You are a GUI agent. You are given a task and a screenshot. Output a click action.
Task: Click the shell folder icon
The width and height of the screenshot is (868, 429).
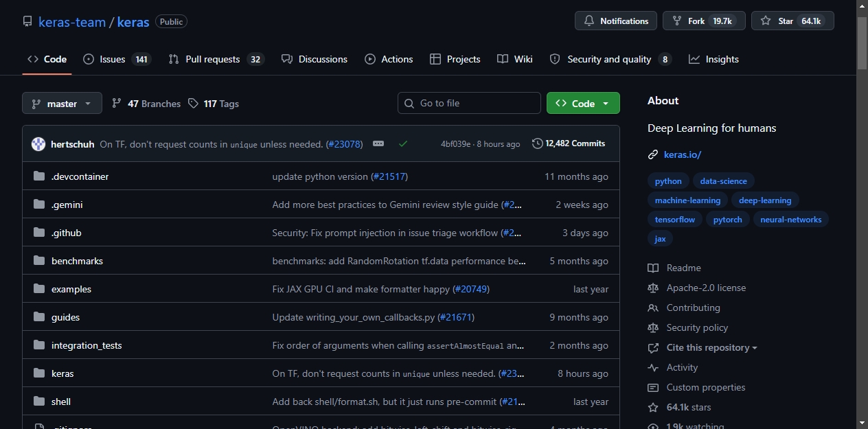pyautogui.click(x=39, y=402)
